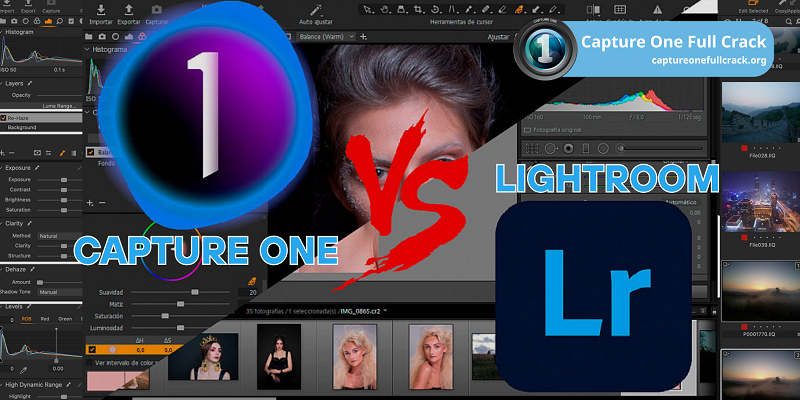Click the Levels eyedropper icon beside 0.00
This screenshot has height=400, width=800.
coord(23,368)
